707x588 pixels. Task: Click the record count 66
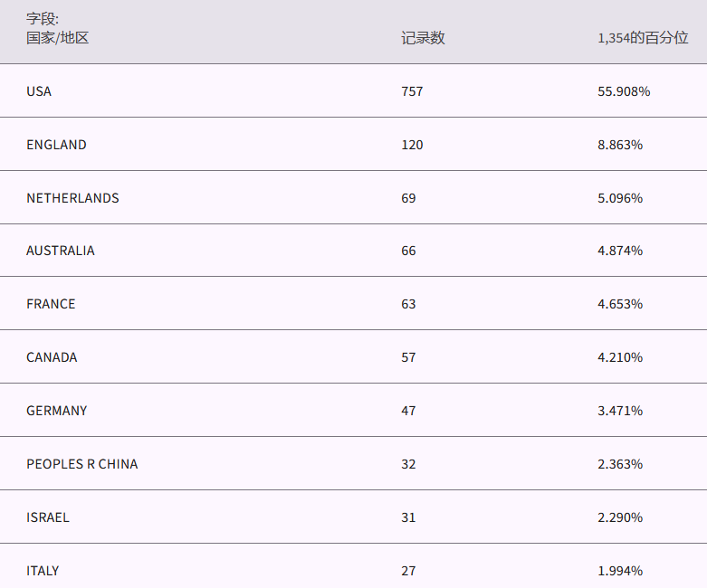(408, 251)
